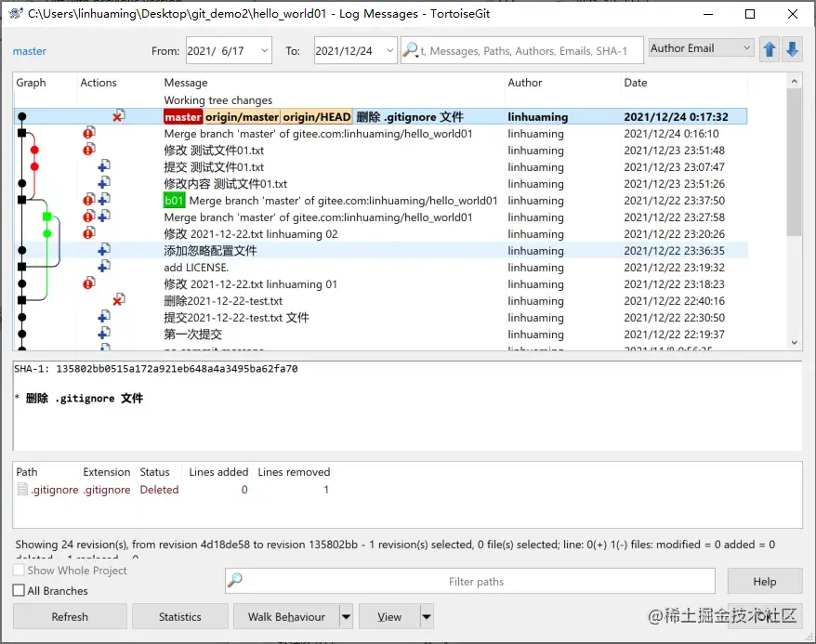Click the magnifier filter icon in search box
This screenshot has width=816, height=644.
tap(411, 50)
